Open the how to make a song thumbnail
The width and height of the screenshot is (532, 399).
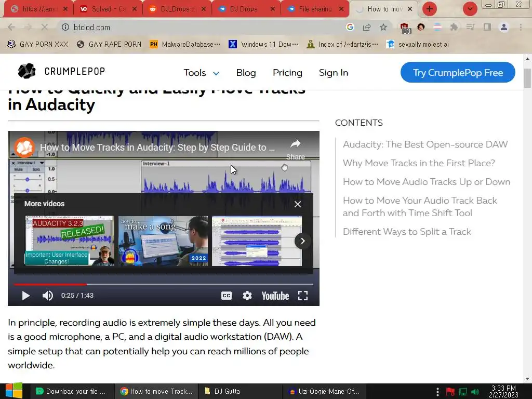click(163, 241)
